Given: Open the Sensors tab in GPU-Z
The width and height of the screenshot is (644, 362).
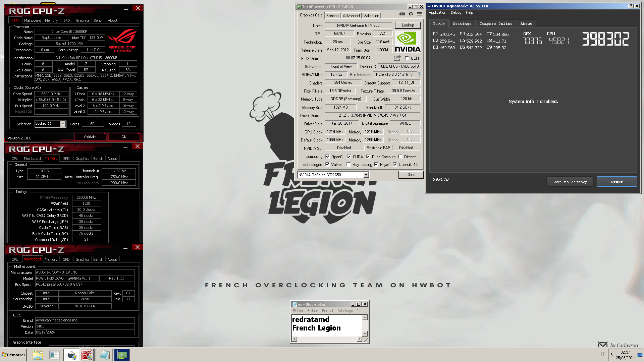Looking at the screenshot, I should pos(333,16).
